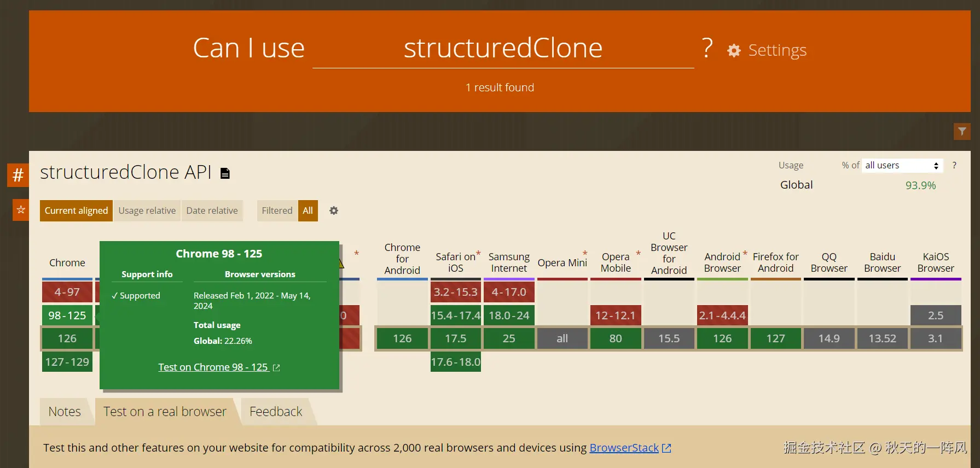Open the Test on a real browser tab
The width and height of the screenshot is (980, 468).
pos(165,412)
